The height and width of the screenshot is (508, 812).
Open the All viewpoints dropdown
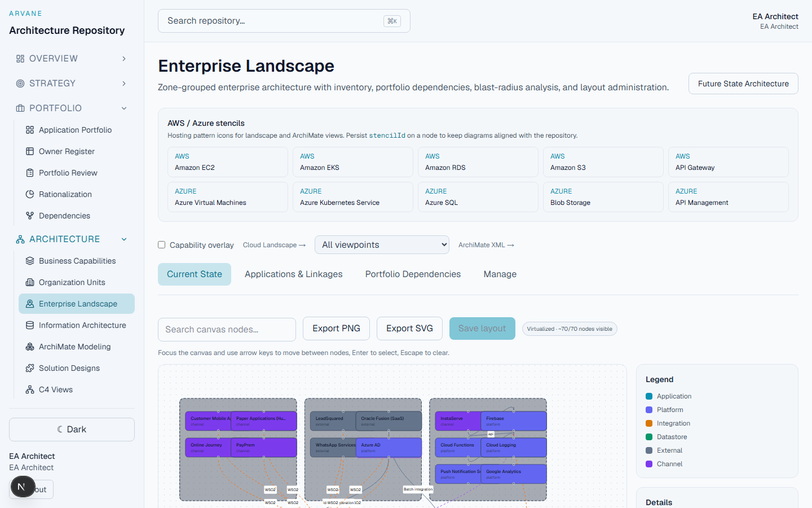[x=382, y=245]
